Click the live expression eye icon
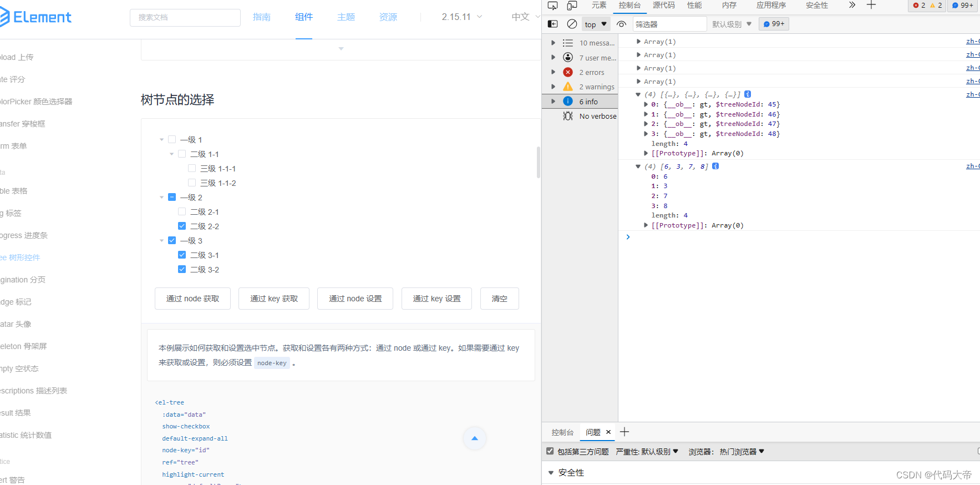980x485 pixels. click(621, 24)
